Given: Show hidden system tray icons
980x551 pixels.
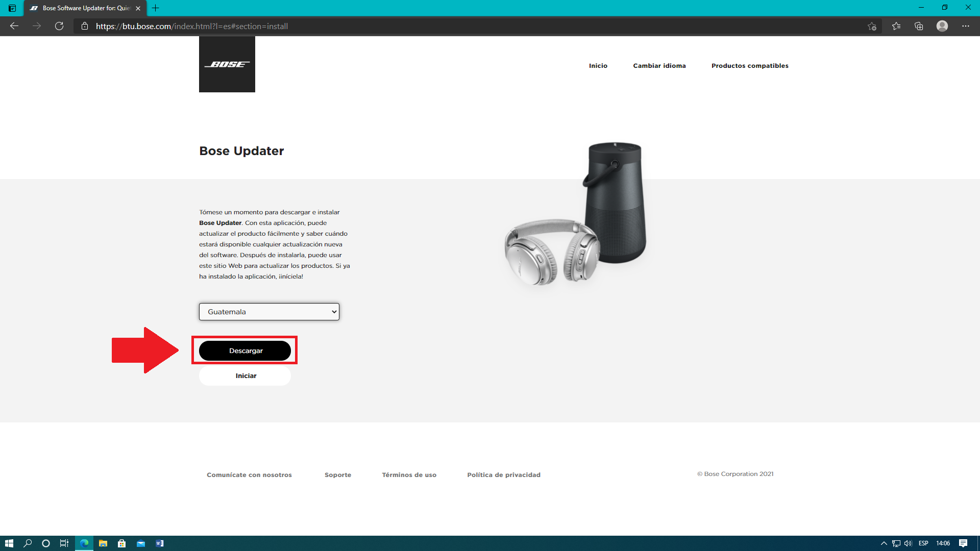Looking at the screenshot, I should [x=884, y=543].
